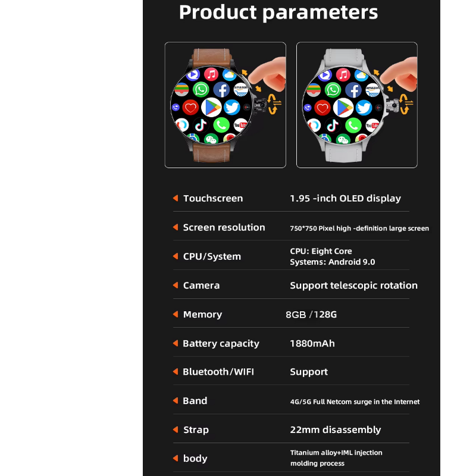The image size is (476, 476).
Task: Tap WhatsApp icon on brown-strap watch
Action: (x=201, y=90)
